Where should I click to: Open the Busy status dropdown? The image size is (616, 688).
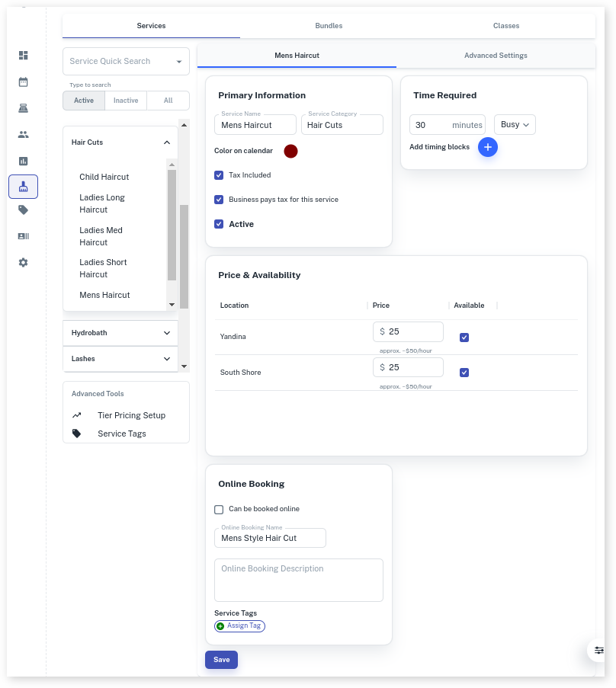tap(515, 125)
